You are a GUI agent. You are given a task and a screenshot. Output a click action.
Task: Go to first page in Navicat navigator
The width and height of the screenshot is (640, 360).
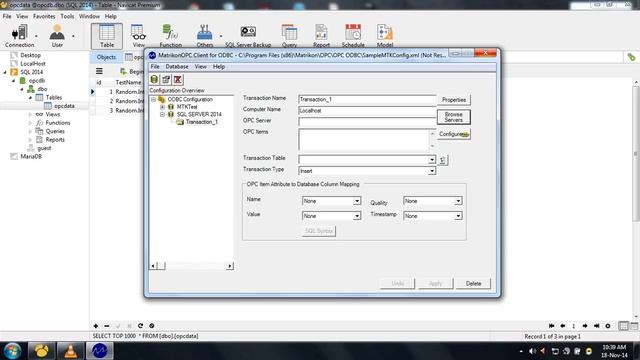coord(551,326)
